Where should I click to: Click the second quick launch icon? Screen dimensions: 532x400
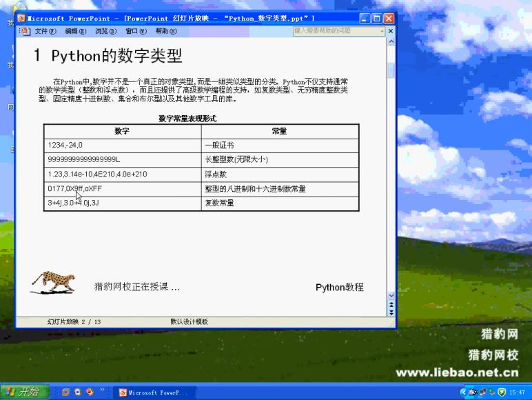pyautogui.click(x=78, y=392)
